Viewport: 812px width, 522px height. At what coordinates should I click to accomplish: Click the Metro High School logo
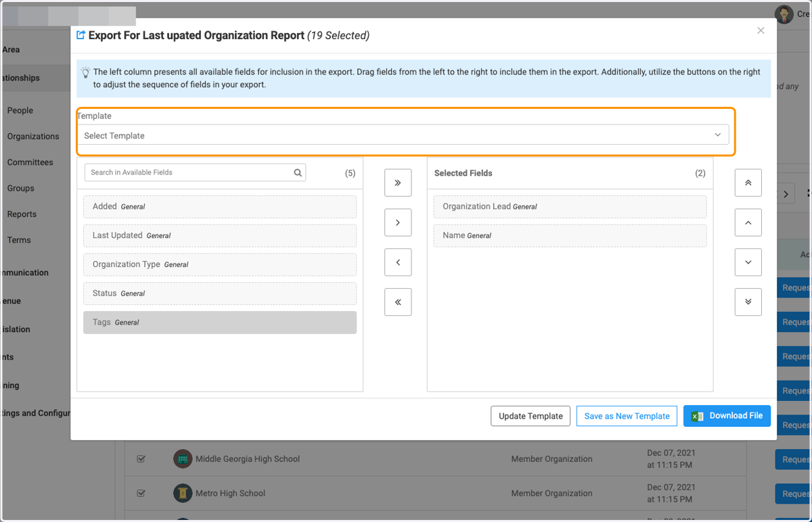(182, 493)
